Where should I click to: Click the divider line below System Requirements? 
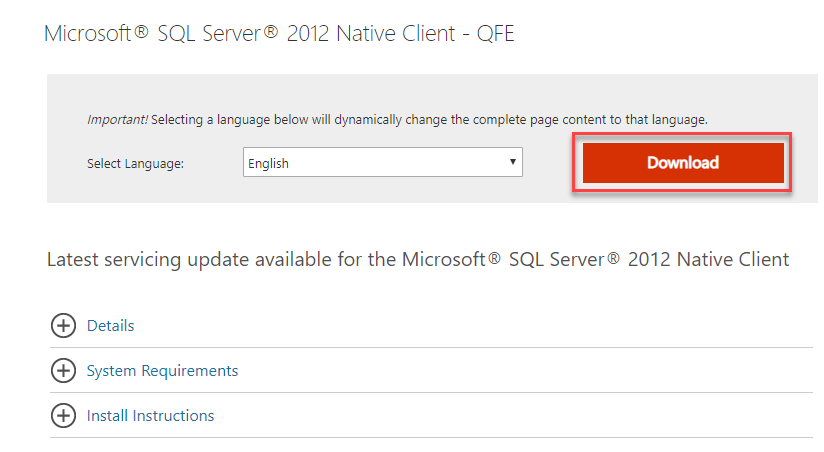430,393
